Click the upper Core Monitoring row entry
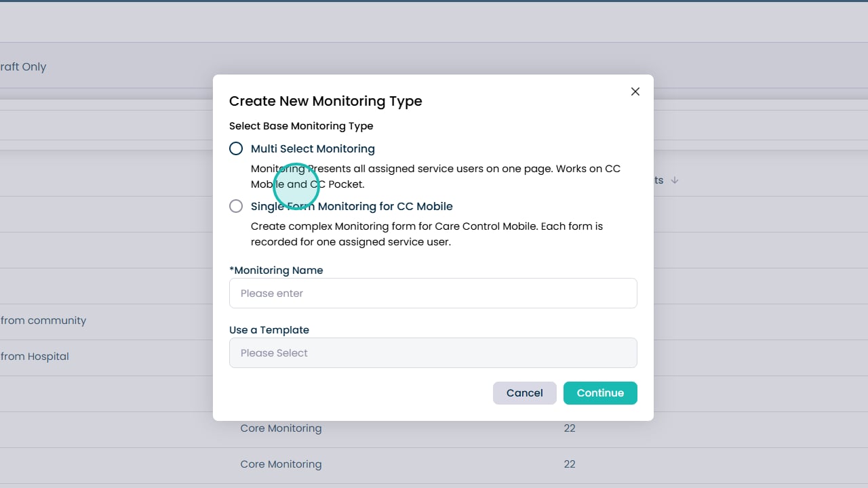868x488 pixels. pyautogui.click(x=281, y=428)
